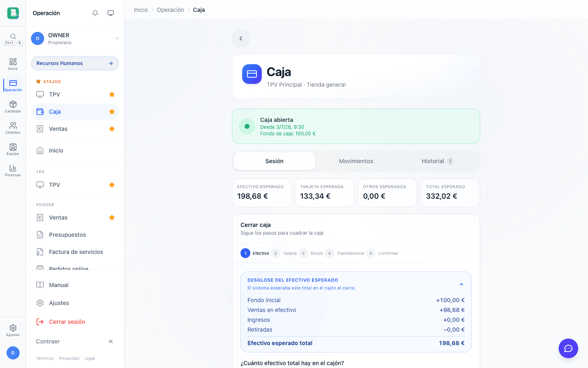
Task: Open Finanzas in the icon rail
Action: coord(13,171)
